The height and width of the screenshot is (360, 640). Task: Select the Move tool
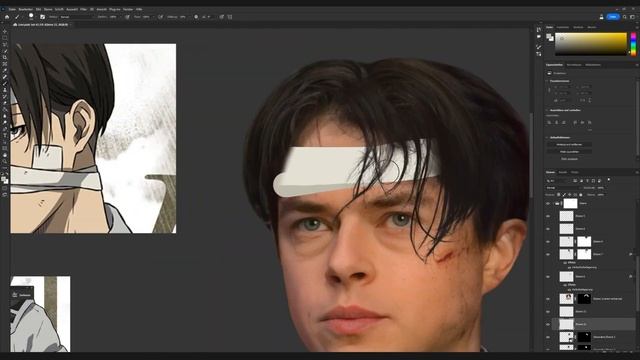point(4,31)
